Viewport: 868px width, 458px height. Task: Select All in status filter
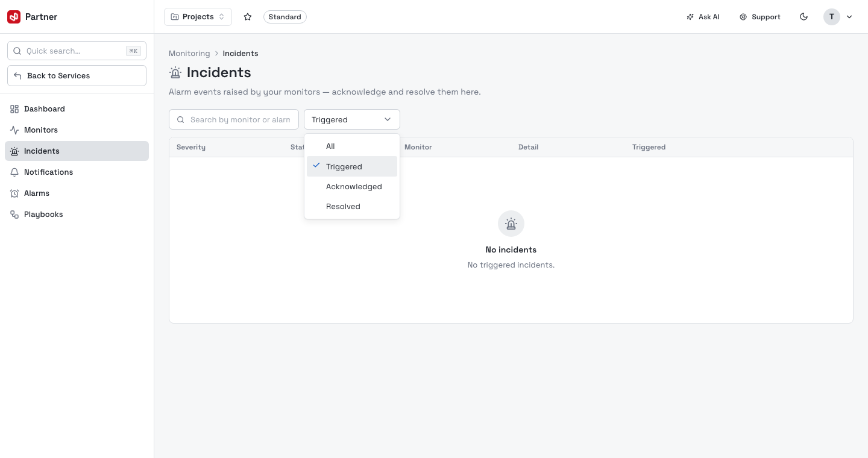[352, 146]
